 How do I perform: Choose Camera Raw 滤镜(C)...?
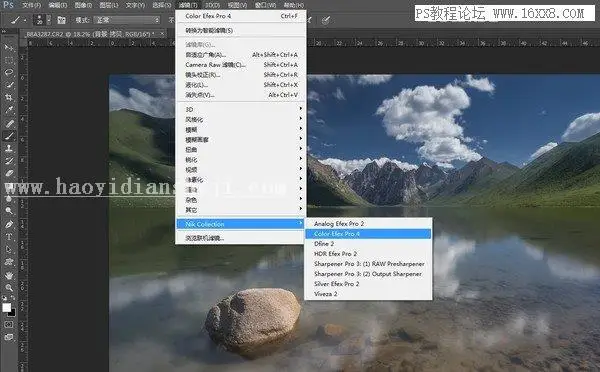240,65
